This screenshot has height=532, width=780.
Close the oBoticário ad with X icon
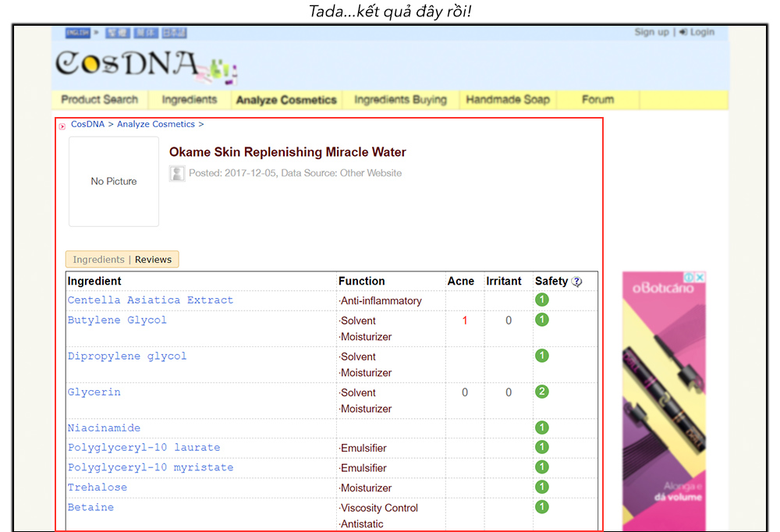pyautogui.click(x=700, y=277)
